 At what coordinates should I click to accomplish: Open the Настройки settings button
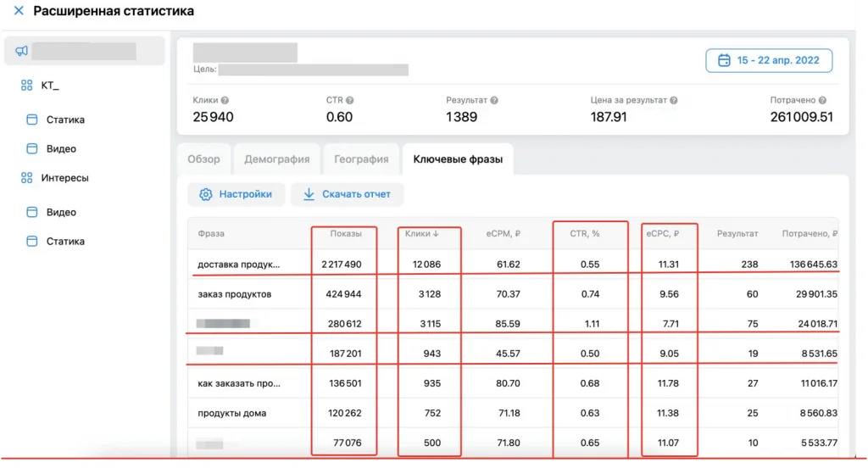pos(236,194)
